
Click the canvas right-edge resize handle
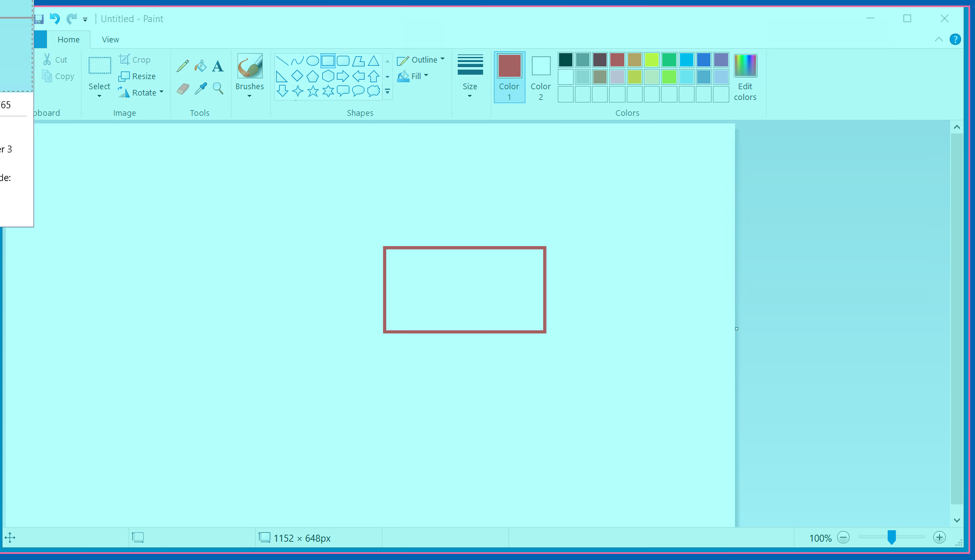pyautogui.click(x=737, y=329)
